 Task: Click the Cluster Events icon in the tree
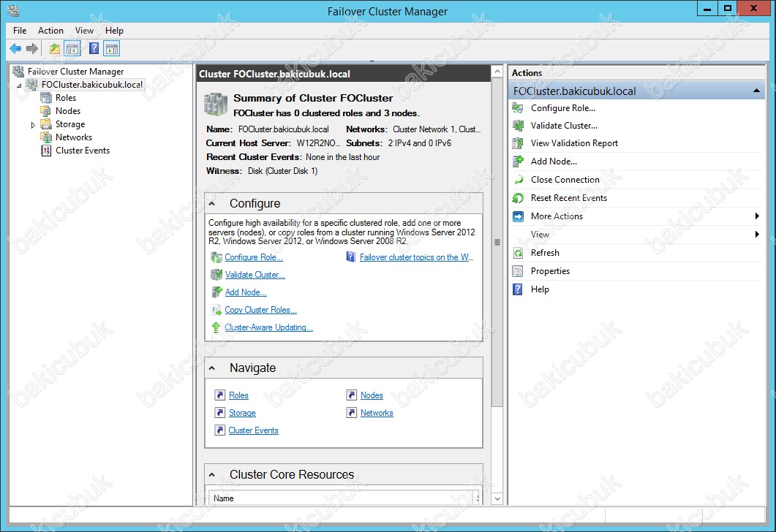pyautogui.click(x=46, y=151)
